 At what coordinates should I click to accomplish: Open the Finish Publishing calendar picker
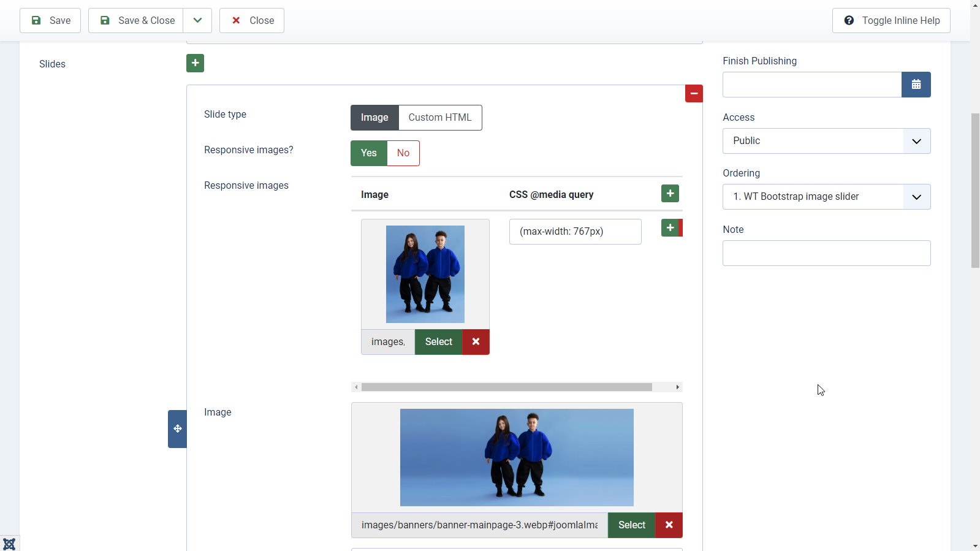916,85
